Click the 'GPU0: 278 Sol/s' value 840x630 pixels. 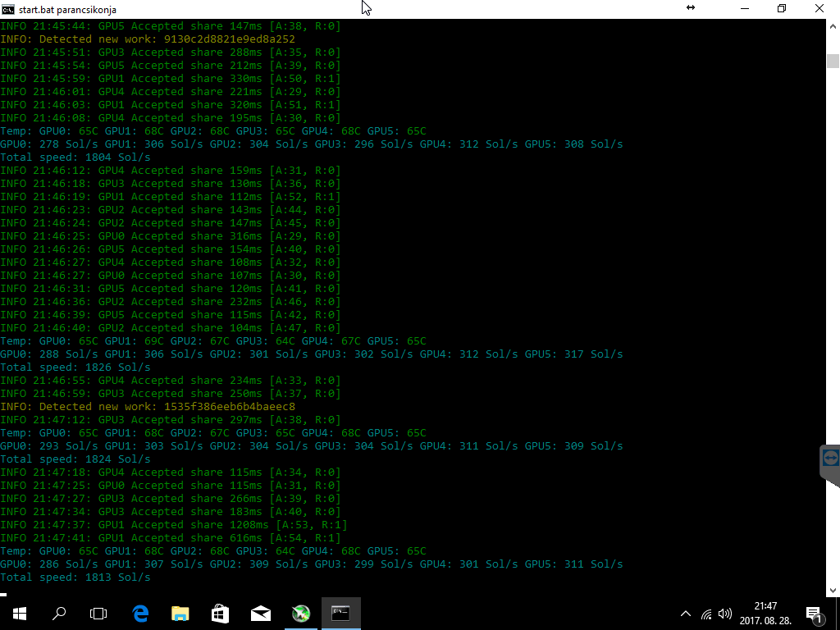click(48, 144)
